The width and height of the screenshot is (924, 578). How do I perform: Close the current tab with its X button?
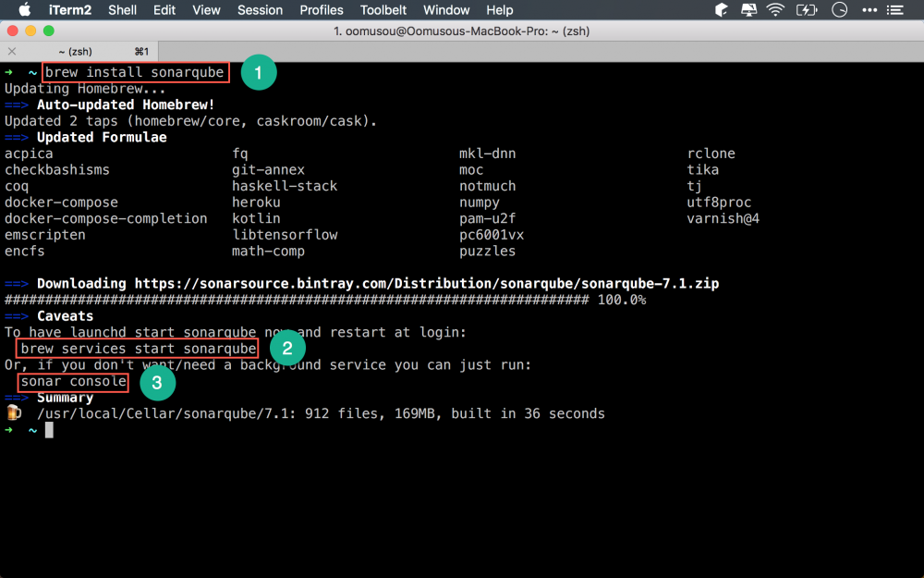pos(11,51)
